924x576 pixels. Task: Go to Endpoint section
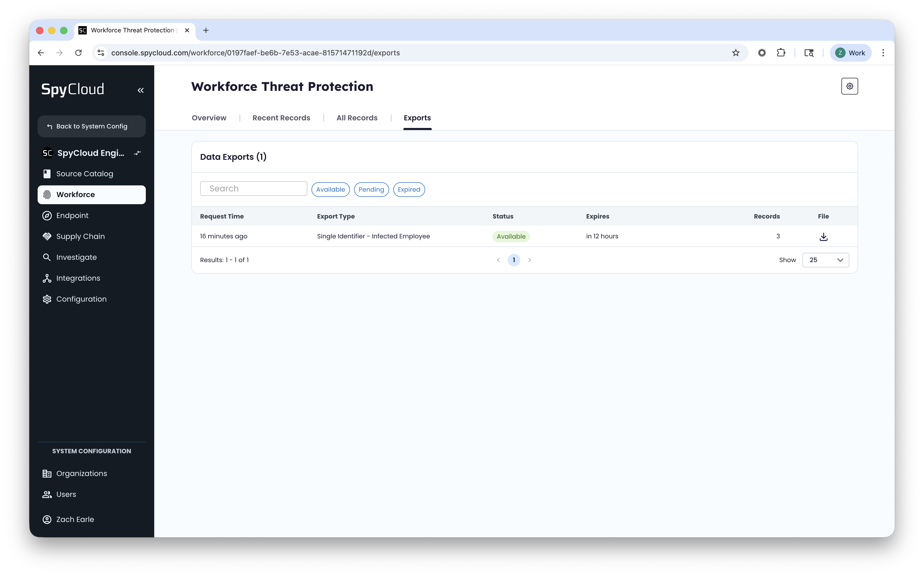click(72, 216)
